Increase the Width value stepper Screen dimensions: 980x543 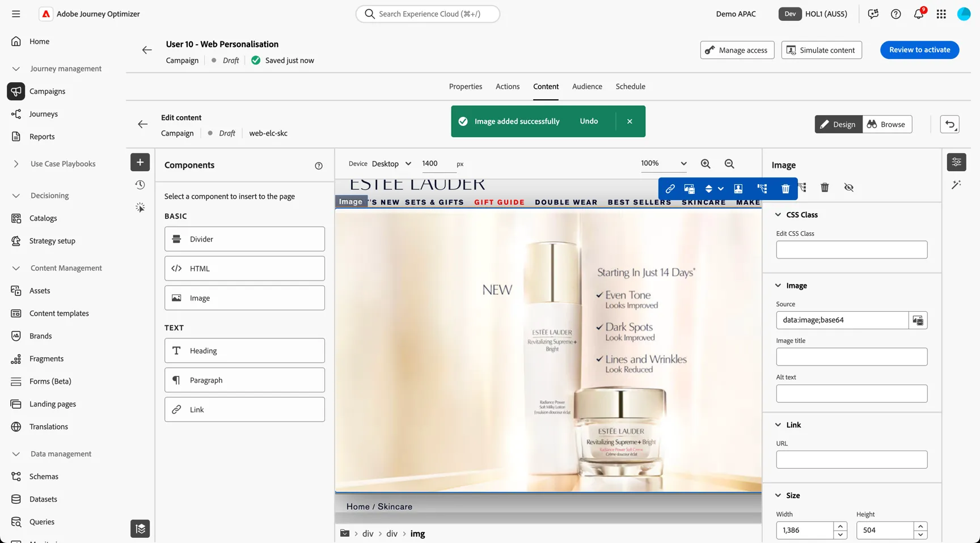tap(840, 527)
